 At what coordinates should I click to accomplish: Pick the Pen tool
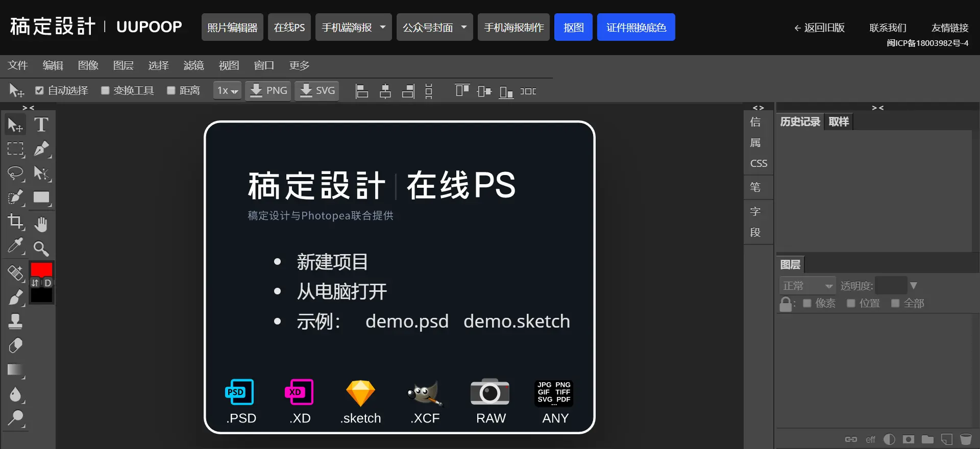[x=41, y=149]
